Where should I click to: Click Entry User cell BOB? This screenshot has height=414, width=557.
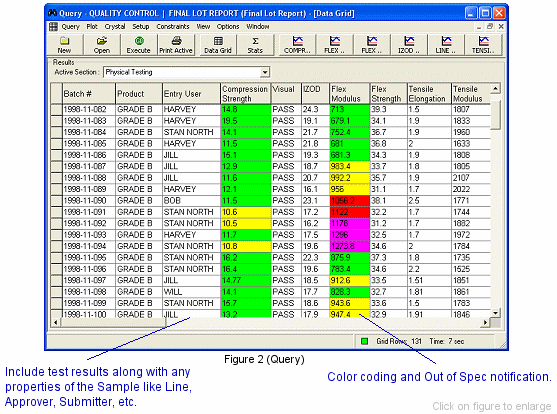191,201
